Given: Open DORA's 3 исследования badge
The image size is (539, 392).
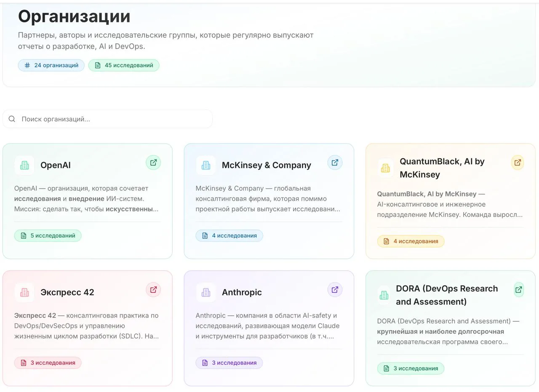Looking at the screenshot, I should point(411,368).
